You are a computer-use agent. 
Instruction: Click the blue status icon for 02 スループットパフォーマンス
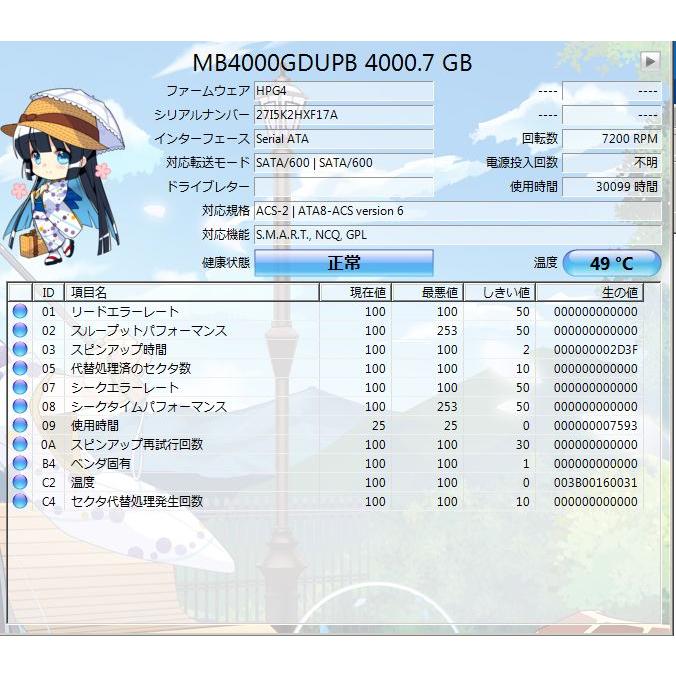click(20, 330)
